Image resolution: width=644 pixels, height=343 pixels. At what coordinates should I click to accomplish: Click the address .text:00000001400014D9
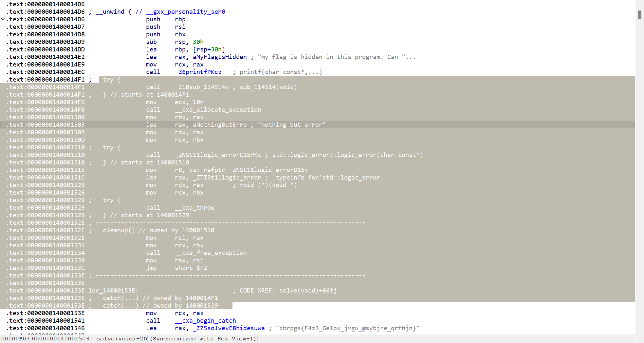pos(45,42)
